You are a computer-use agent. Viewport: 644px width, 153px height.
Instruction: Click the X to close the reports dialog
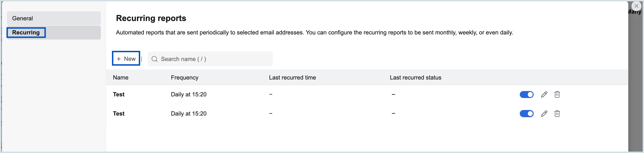point(636,6)
